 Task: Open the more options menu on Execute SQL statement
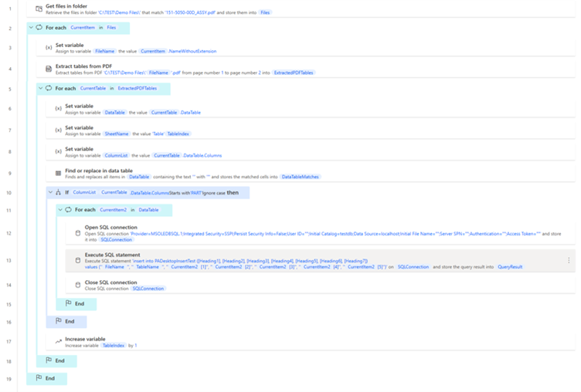click(569, 261)
